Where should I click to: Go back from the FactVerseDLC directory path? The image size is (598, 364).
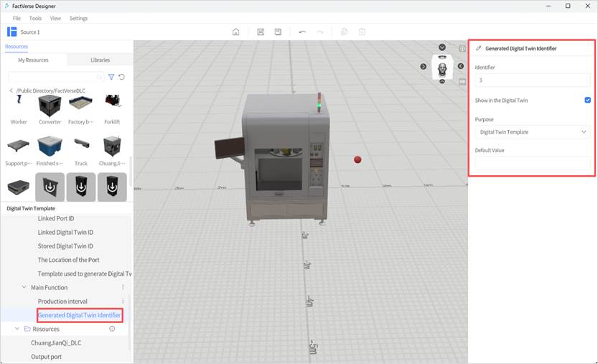coord(11,90)
